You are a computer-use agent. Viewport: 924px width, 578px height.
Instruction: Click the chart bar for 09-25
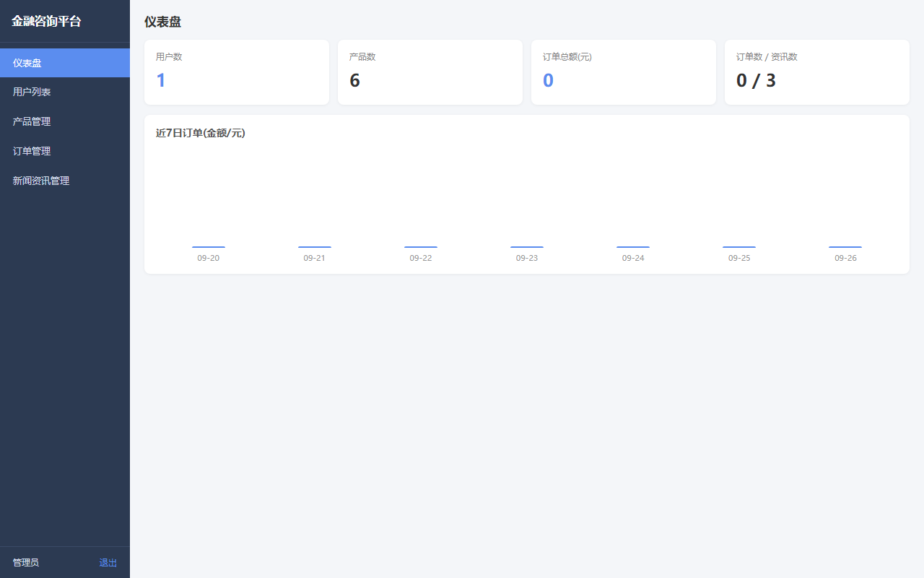tap(739, 247)
